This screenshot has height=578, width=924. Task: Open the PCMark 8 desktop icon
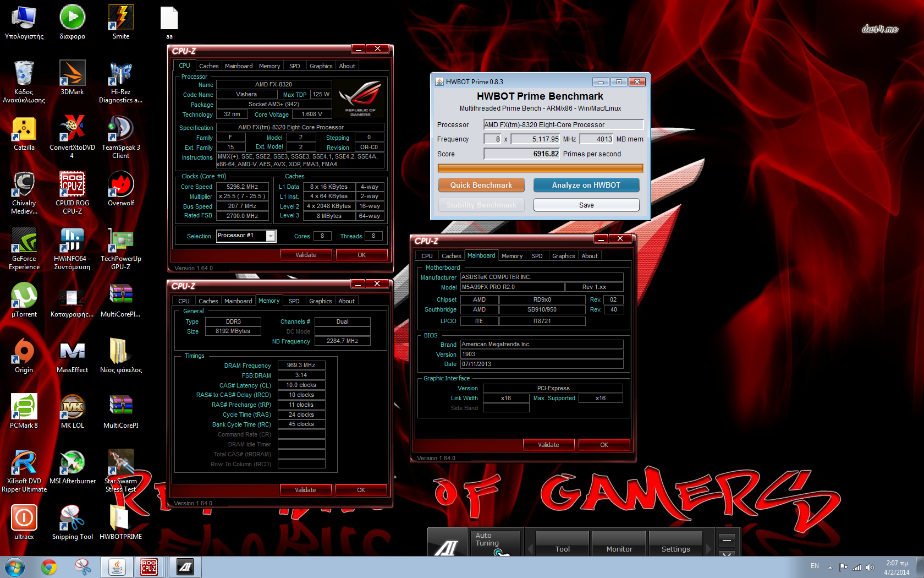tap(24, 411)
